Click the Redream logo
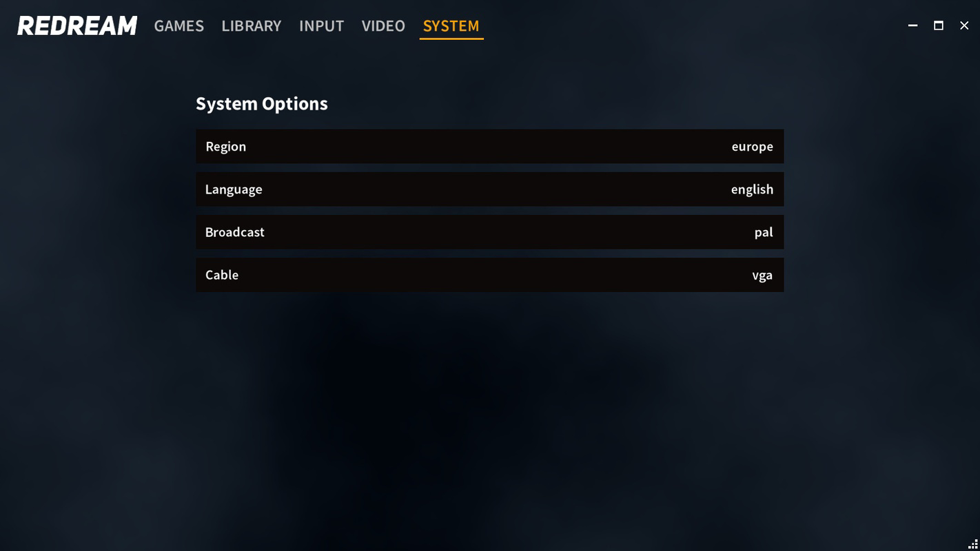Screen dimensions: 980x551 pos(77,26)
